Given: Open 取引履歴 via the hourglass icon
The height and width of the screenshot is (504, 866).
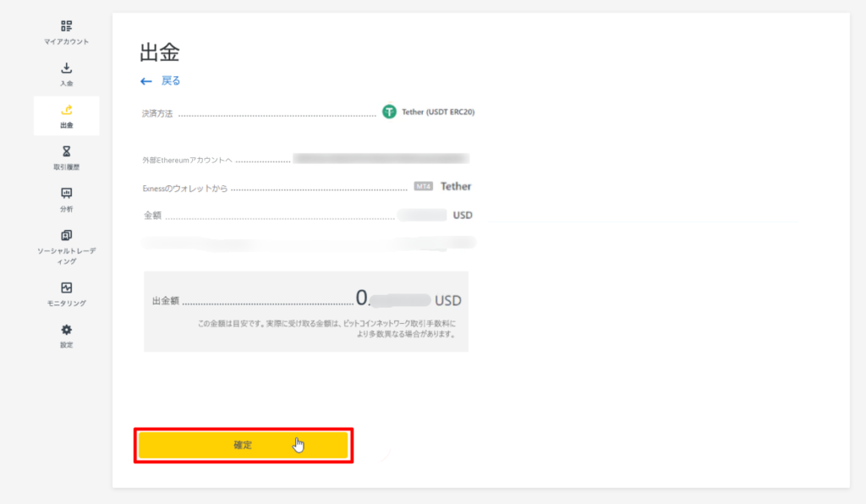Looking at the screenshot, I should click(66, 151).
